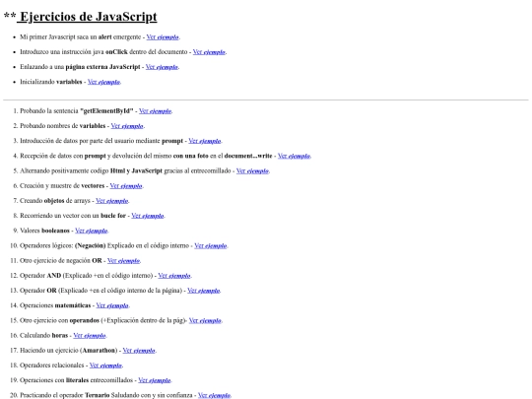Open 'Ver ejemplo' for Valores booleanos
Screen dimensions: 532x399
[x=92, y=231]
